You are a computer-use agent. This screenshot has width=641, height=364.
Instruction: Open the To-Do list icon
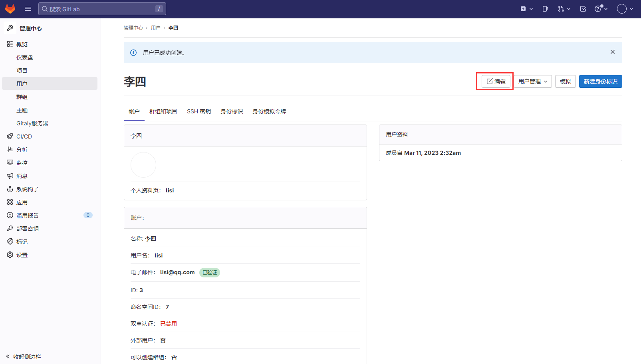[x=583, y=9]
